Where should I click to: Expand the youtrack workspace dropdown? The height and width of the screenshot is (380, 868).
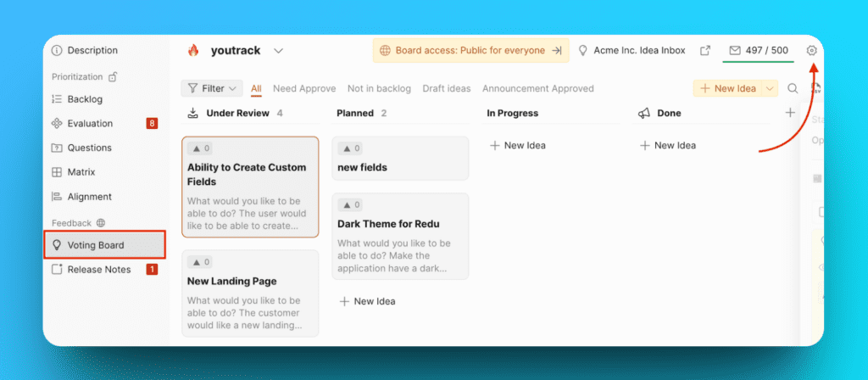click(x=278, y=51)
